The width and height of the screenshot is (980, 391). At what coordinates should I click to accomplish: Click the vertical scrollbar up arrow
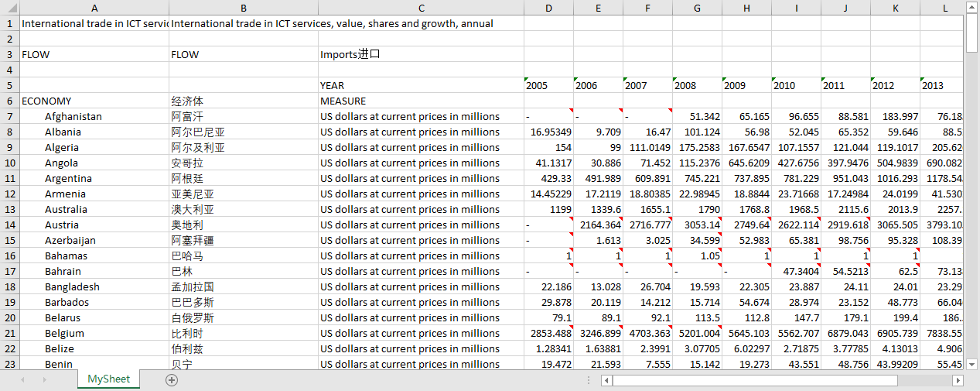point(972,8)
